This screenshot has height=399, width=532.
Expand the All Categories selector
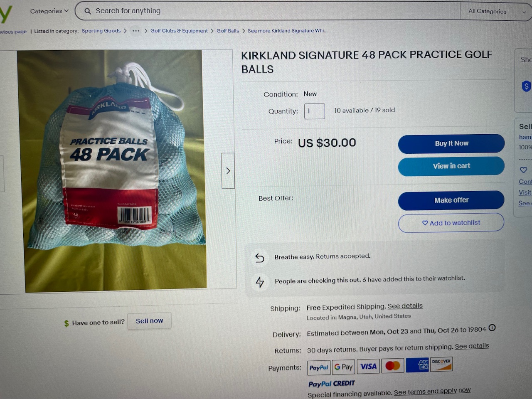coord(496,12)
